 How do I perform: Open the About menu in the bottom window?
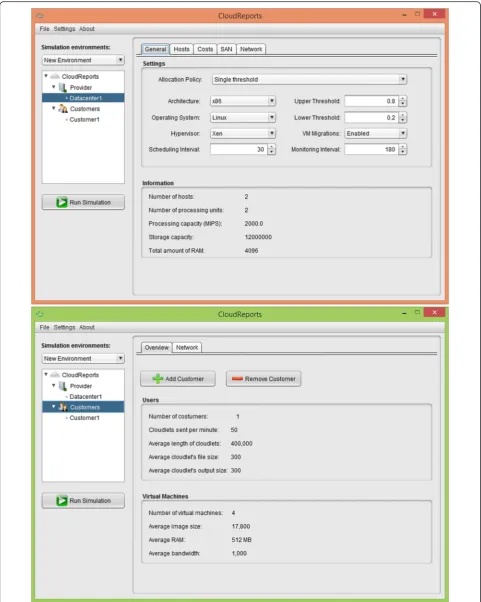pos(87,327)
